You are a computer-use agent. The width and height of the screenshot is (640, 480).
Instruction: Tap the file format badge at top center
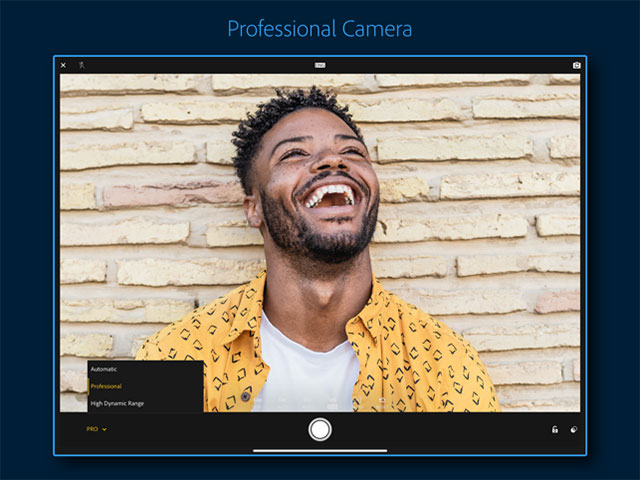[x=320, y=65]
